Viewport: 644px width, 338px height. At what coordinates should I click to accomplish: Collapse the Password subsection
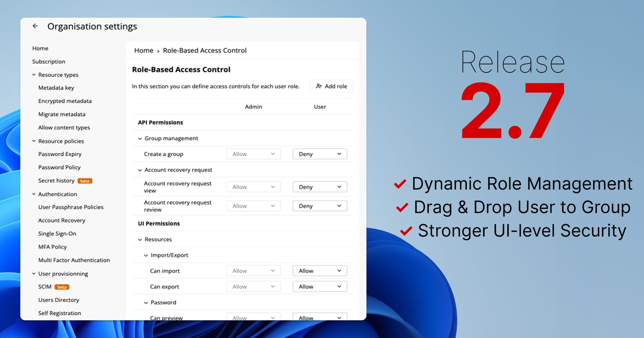pos(146,302)
